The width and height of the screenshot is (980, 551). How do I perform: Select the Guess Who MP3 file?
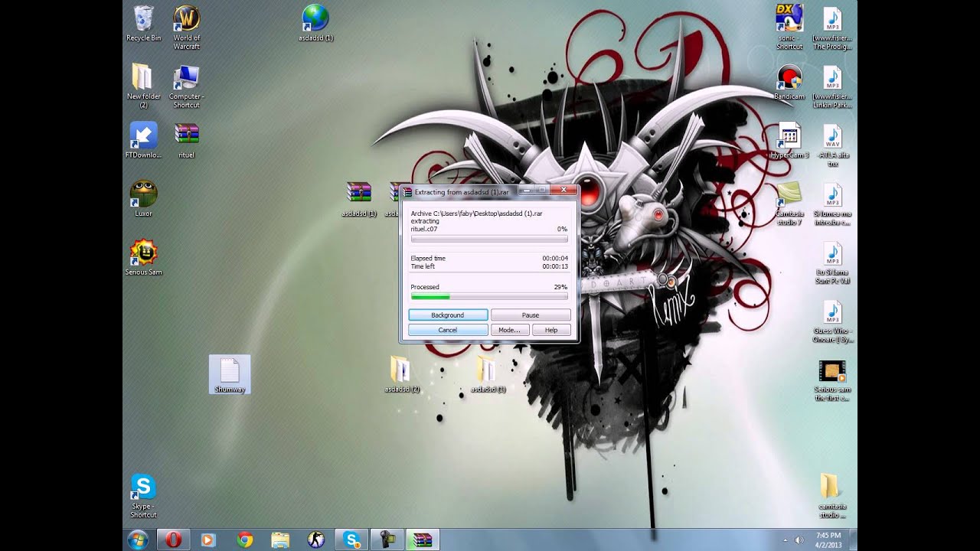[831, 320]
